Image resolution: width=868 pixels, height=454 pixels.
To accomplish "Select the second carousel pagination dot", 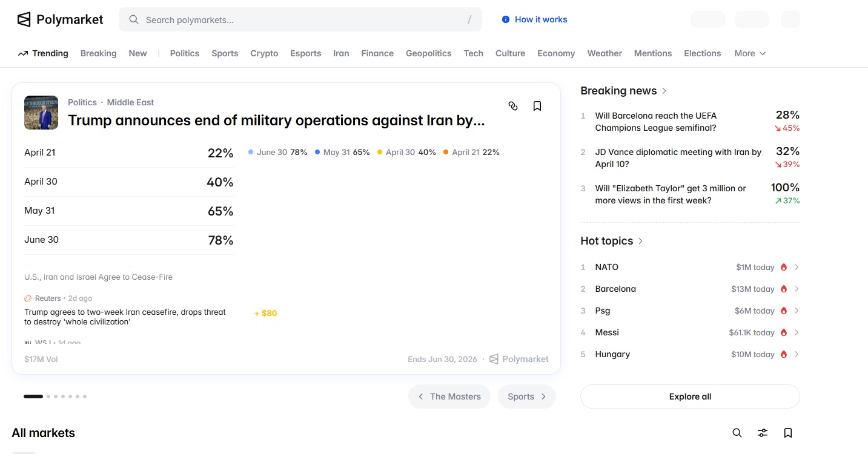I will pyautogui.click(x=48, y=396).
